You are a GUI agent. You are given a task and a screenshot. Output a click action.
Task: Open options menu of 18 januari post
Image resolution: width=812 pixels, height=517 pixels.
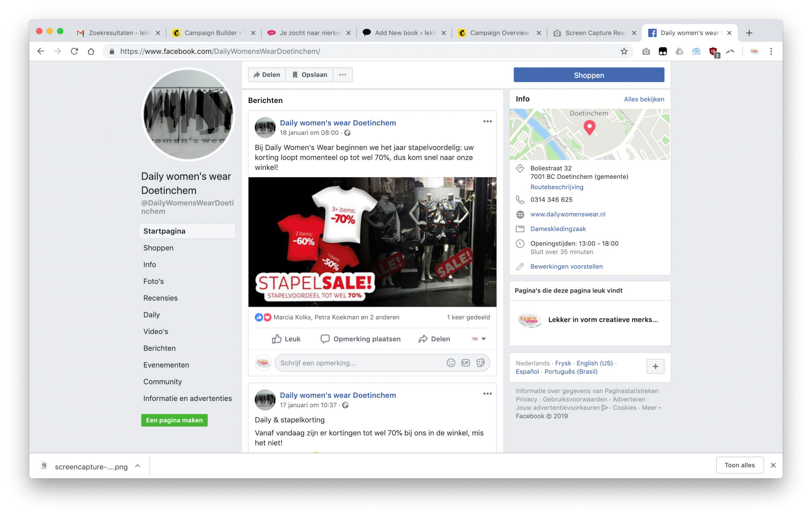[x=487, y=121]
